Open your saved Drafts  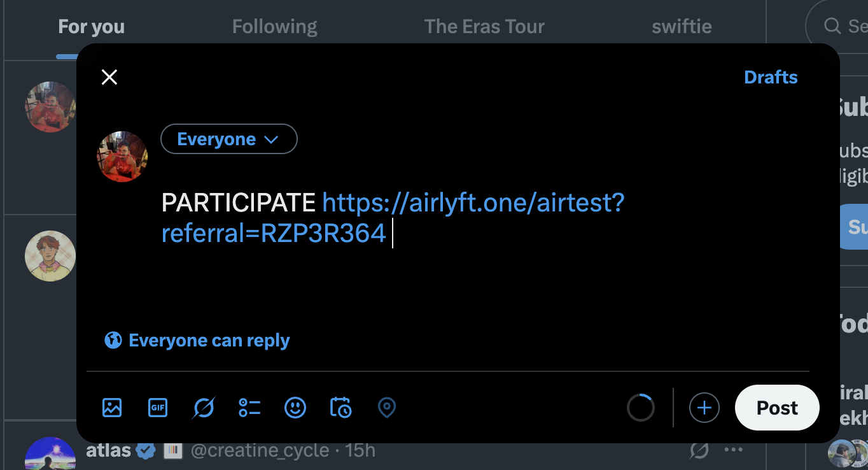pos(771,77)
